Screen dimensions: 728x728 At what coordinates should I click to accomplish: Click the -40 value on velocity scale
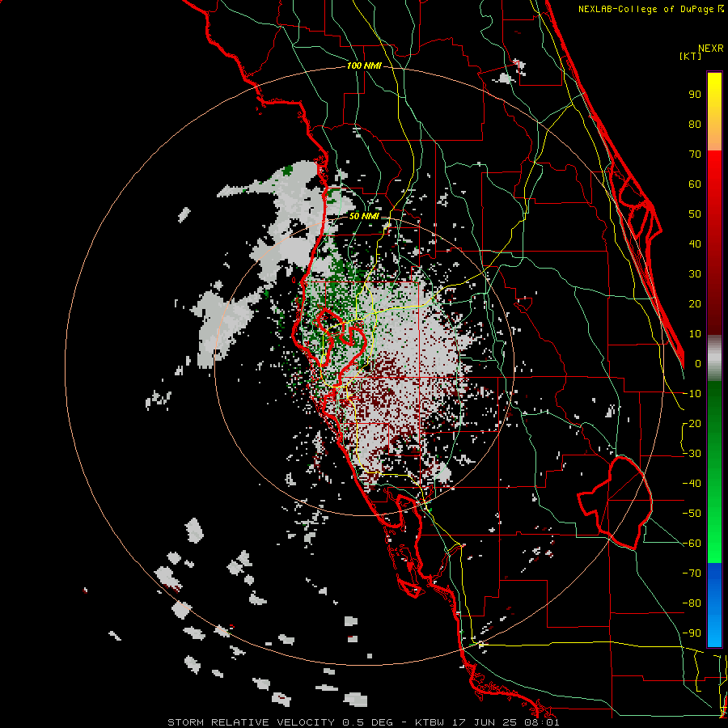click(692, 484)
